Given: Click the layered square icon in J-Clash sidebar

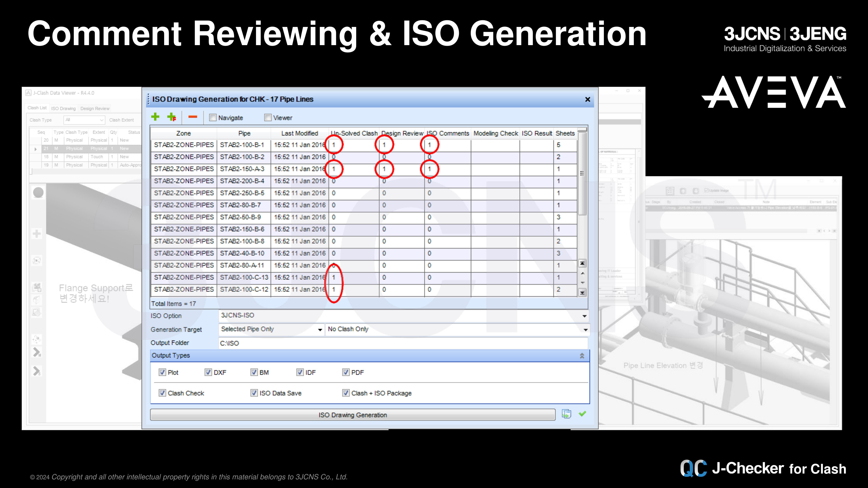Looking at the screenshot, I should (37, 312).
